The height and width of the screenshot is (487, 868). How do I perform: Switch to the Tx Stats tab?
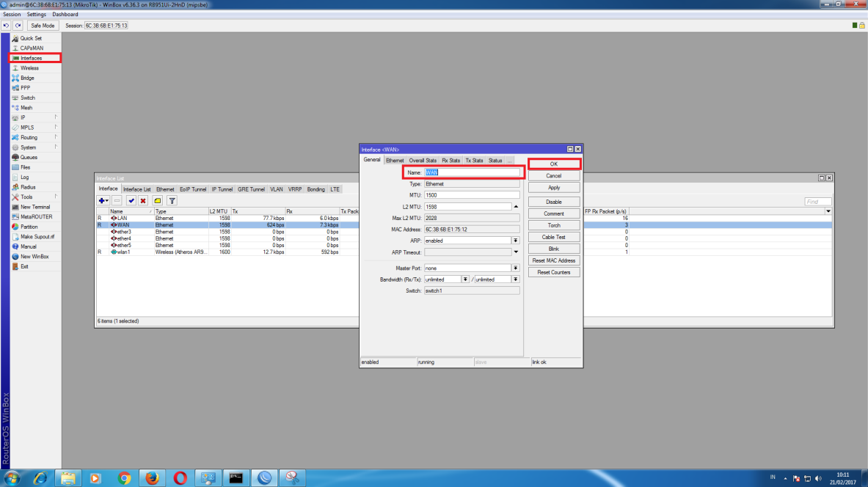pos(475,161)
